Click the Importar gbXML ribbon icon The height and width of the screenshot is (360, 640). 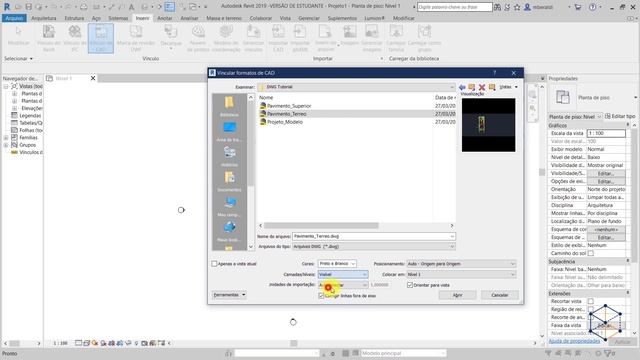[300, 38]
